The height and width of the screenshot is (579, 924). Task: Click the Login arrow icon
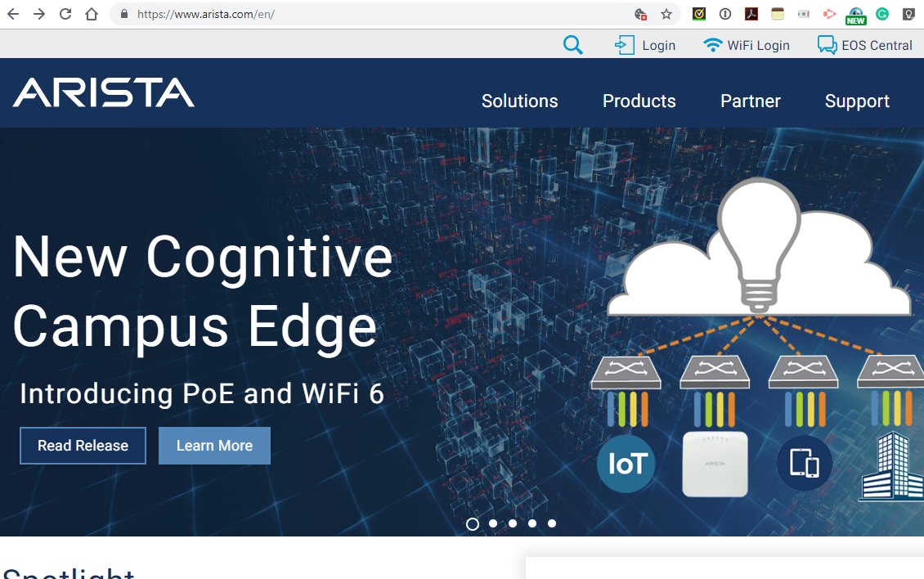624,45
